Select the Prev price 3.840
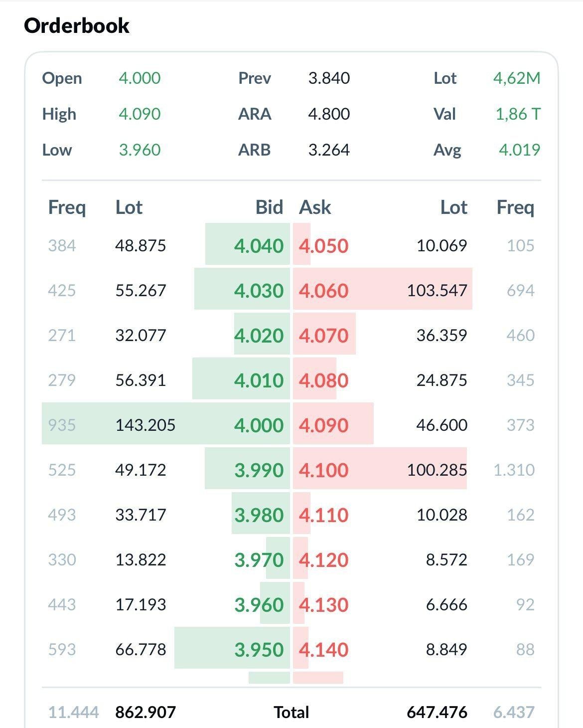 tap(329, 78)
